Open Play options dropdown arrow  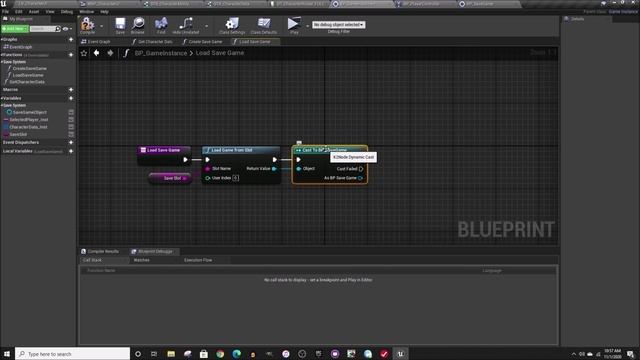coord(307,26)
